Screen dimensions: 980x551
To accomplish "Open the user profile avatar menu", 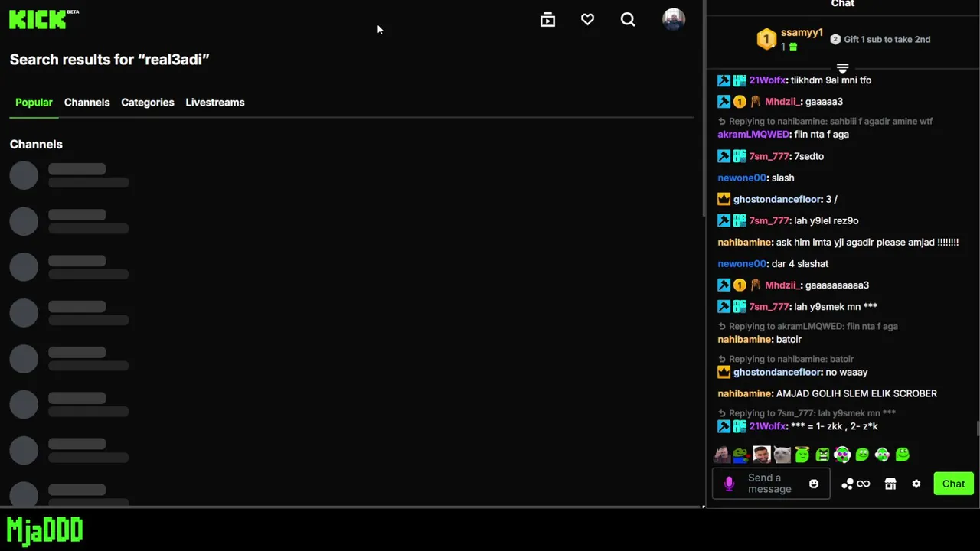I will [674, 20].
